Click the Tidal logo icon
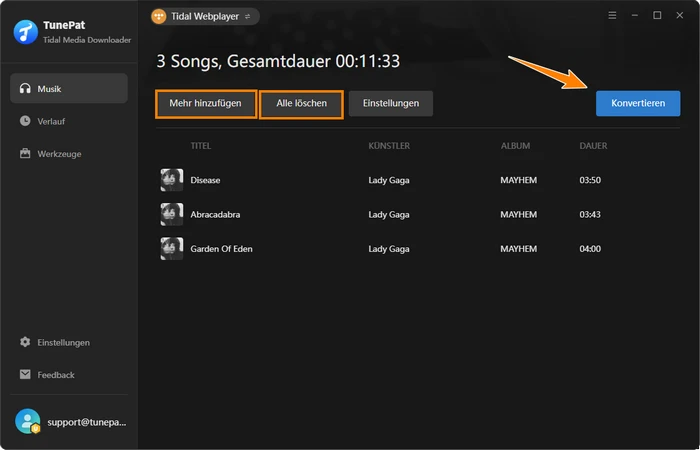This screenshot has height=450, width=700. tap(159, 17)
